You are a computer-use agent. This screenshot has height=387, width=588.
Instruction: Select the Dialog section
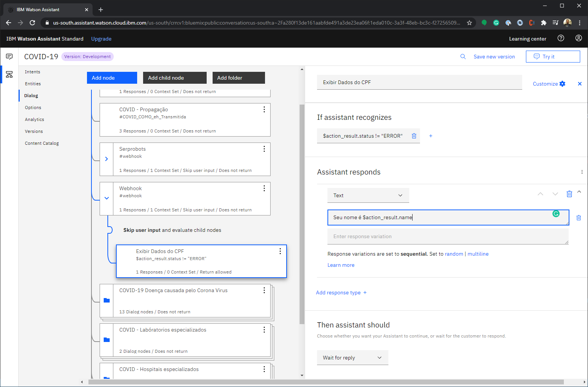point(31,96)
